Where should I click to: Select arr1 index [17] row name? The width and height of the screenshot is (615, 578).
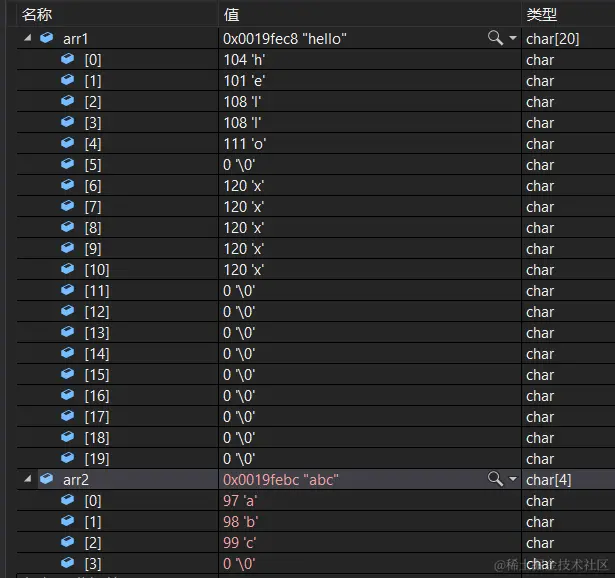coord(97,417)
